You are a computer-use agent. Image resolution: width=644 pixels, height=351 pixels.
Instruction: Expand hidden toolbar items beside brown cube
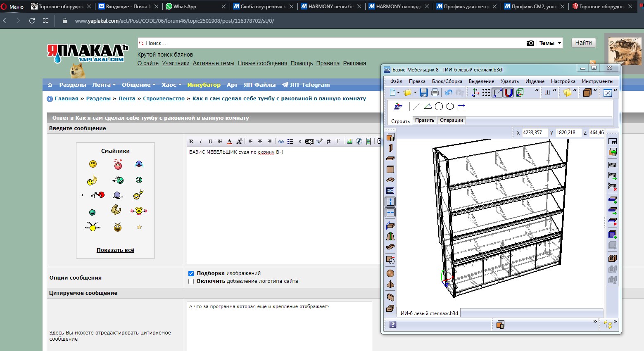pos(595,90)
